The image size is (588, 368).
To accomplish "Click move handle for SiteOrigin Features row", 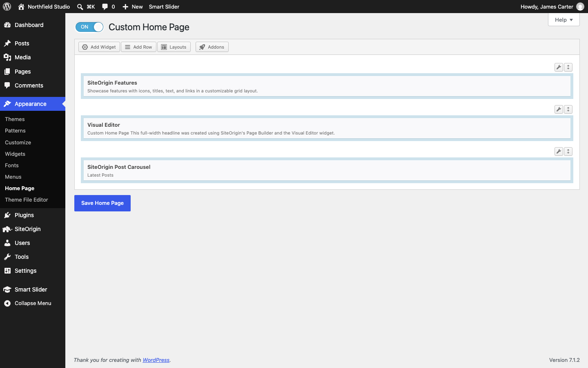I will (x=568, y=67).
